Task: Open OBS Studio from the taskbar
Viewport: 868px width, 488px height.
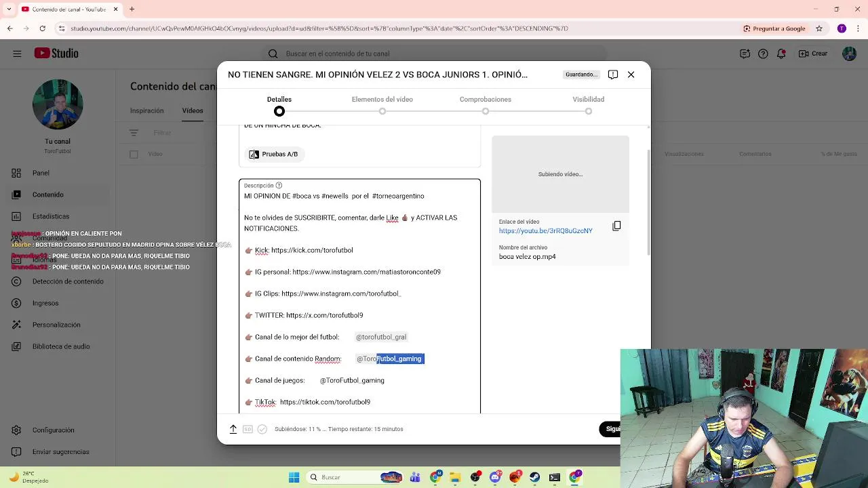Action: [x=475, y=477]
